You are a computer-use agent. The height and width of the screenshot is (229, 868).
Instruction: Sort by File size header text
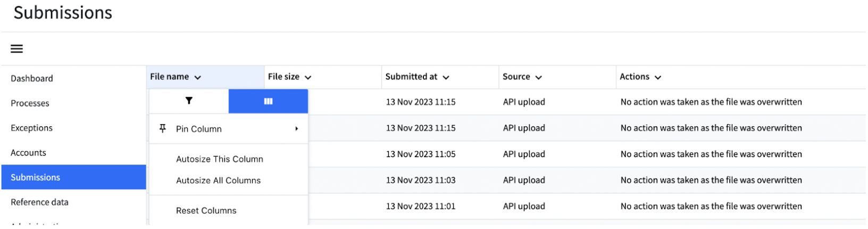click(283, 77)
